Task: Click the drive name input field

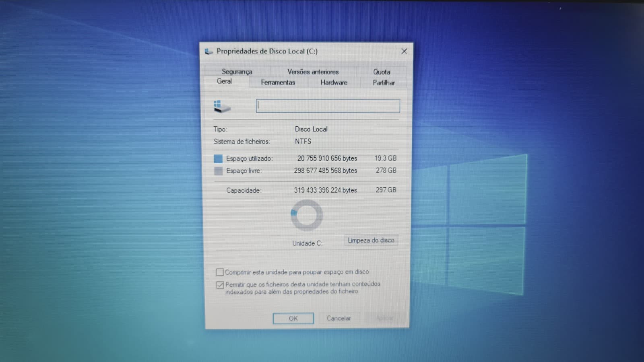Action: point(328,106)
